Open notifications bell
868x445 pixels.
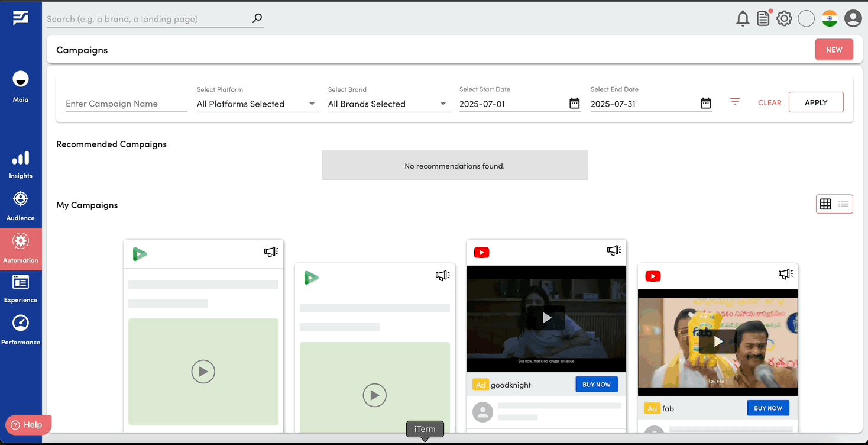tap(743, 19)
